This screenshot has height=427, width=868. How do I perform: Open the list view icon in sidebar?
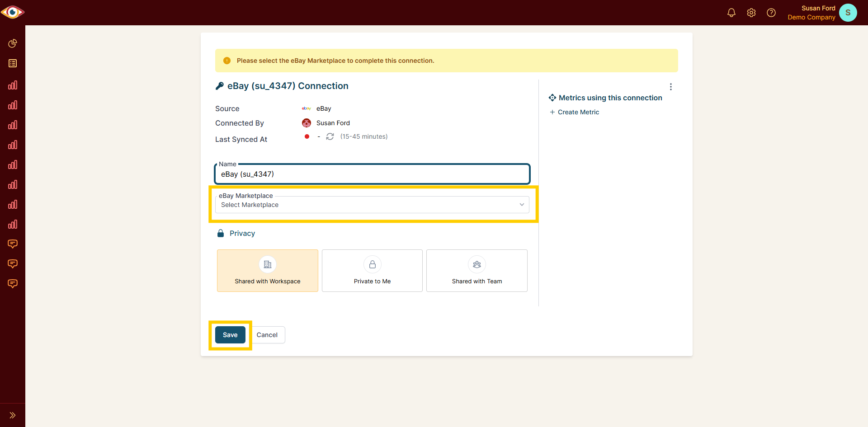tap(13, 63)
